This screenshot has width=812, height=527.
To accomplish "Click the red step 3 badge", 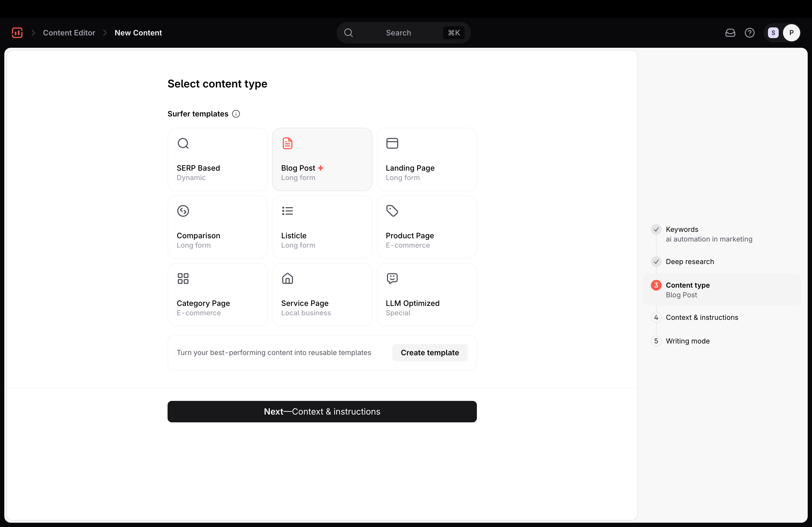I will [656, 285].
